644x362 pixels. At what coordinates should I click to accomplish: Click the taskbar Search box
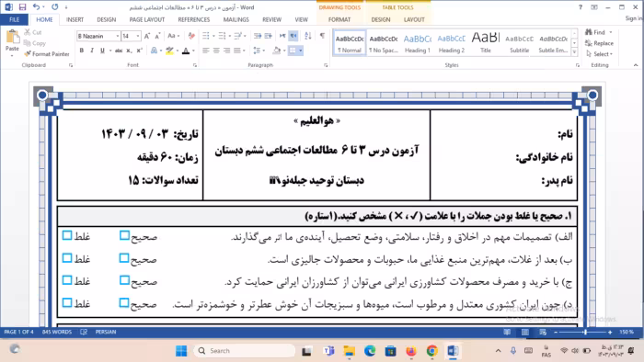click(x=244, y=351)
